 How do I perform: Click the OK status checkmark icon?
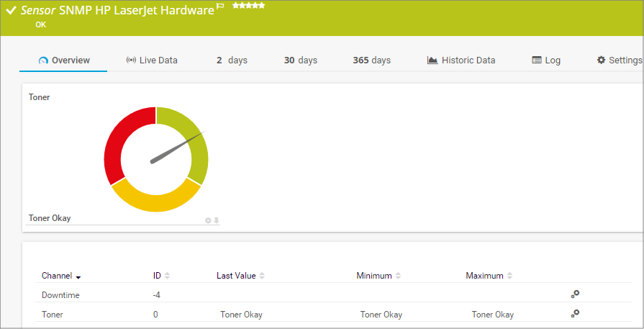[x=11, y=11]
